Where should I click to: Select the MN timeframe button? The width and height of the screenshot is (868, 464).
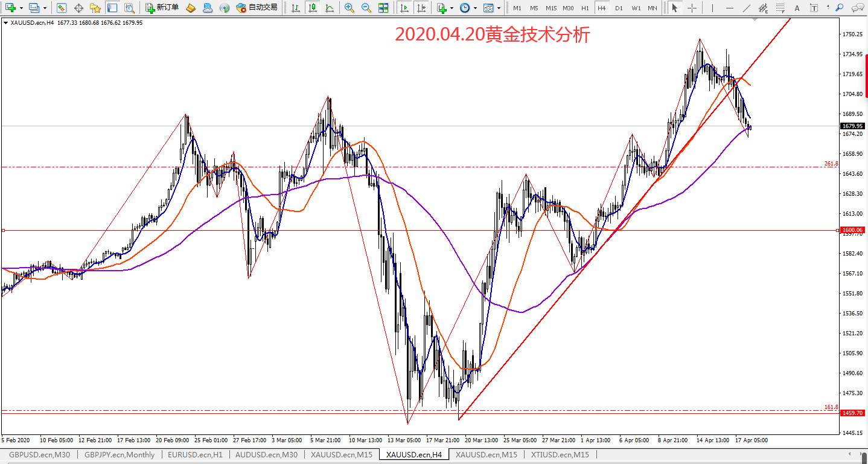653,8
